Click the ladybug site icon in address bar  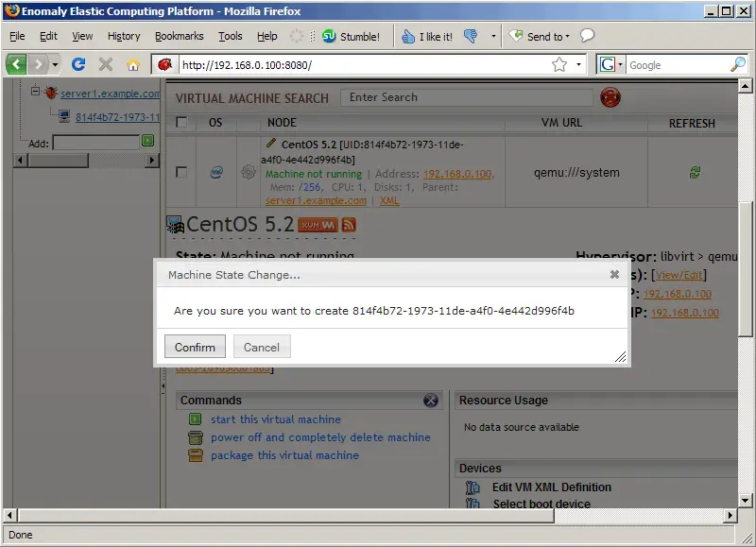point(164,64)
